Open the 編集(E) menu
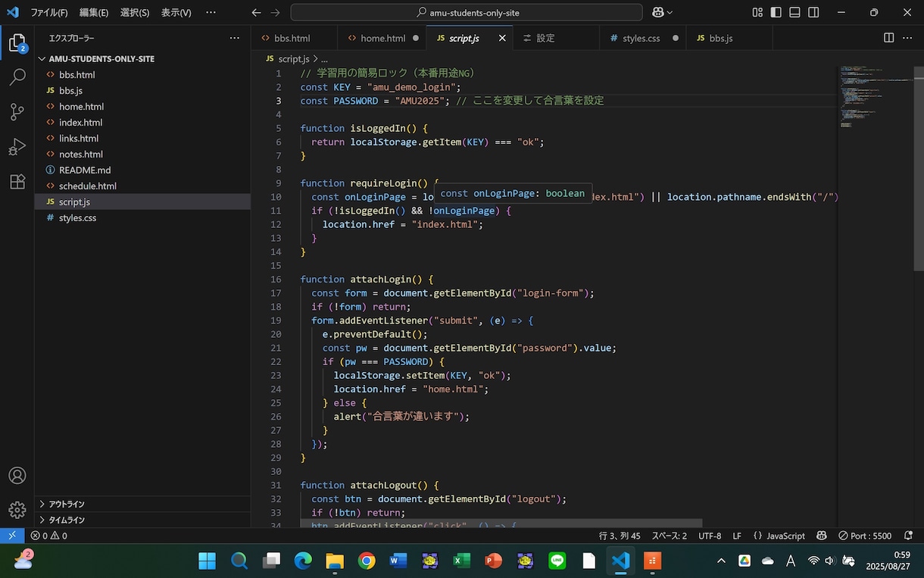Image resolution: width=924 pixels, height=578 pixels. [94, 13]
